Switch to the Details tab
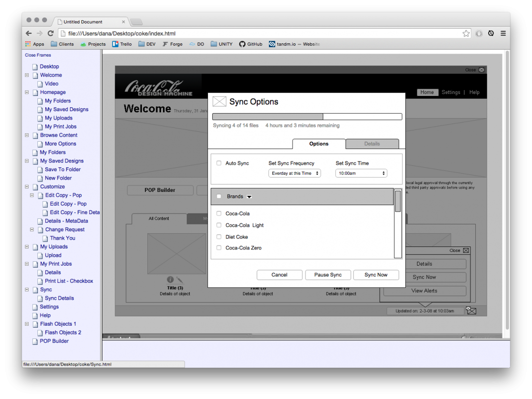 click(372, 144)
